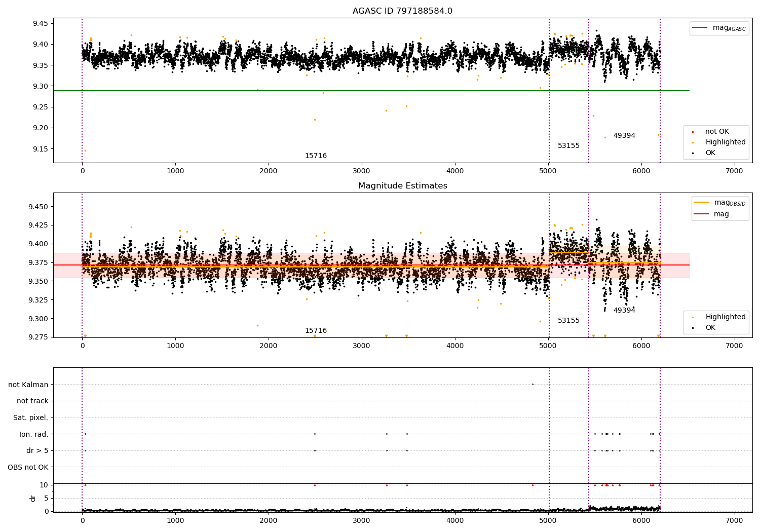
Task: Click the "Sat. pixel." axis label
Action: (31, 417)
